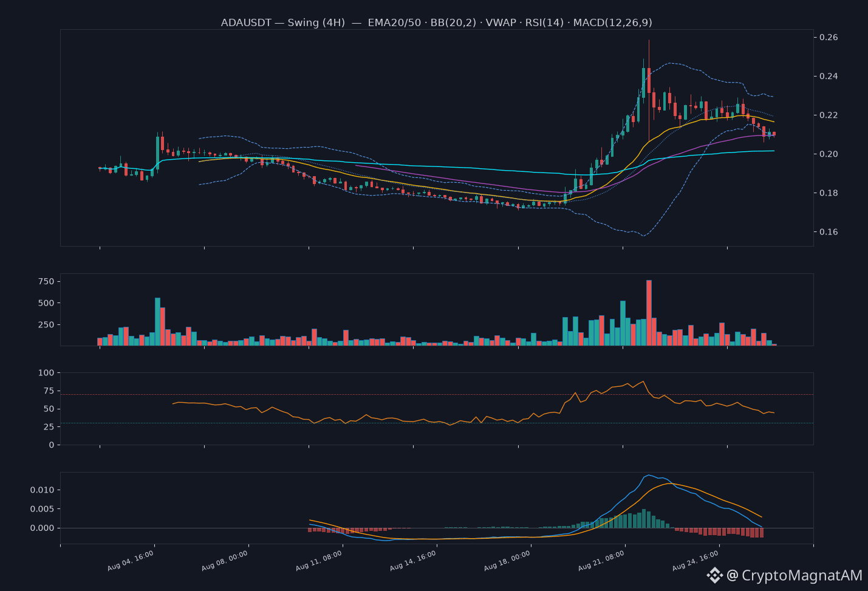
Task: Click the 500 volume axis label
Action: (x=46, y=303)
